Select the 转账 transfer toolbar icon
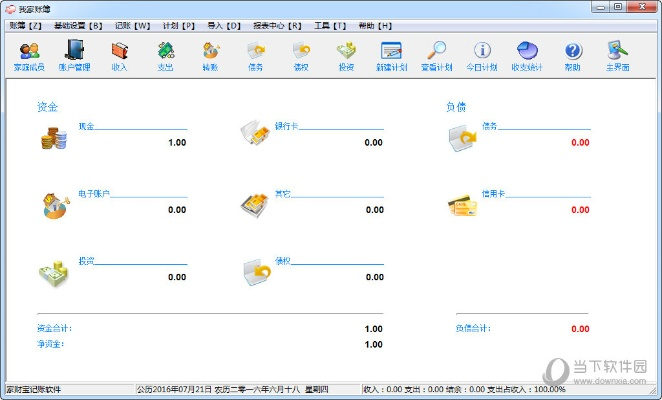The width and height of the screenshot is (662, 400). tap(210, 56)
